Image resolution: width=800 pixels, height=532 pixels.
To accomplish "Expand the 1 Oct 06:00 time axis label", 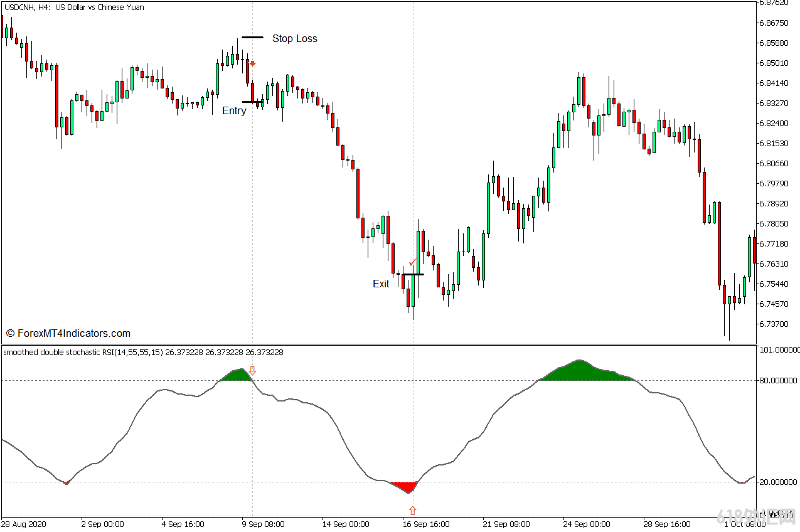I will (747, 524).
